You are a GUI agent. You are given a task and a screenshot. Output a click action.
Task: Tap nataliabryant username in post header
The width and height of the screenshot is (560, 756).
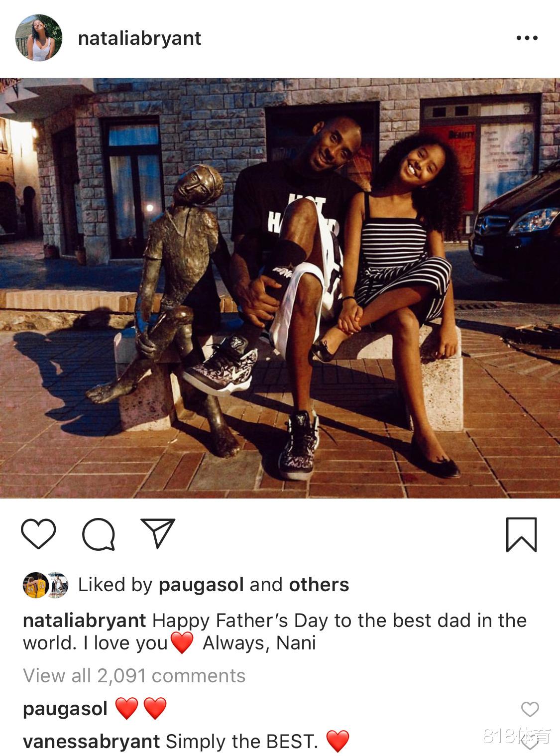click(x=139, y=38)
